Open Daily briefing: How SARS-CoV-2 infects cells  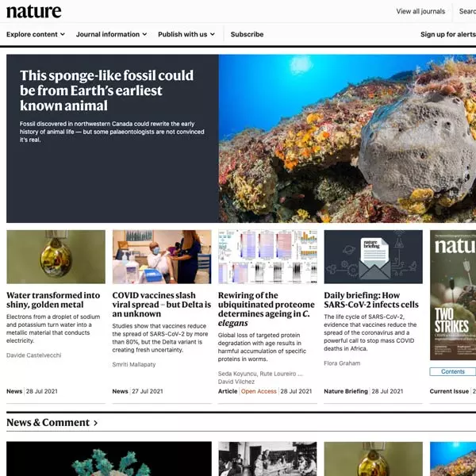[371, 300]
